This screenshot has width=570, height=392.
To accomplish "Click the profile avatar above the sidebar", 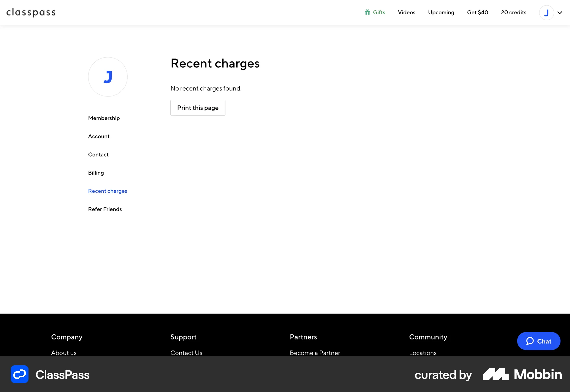I will 108,77.
